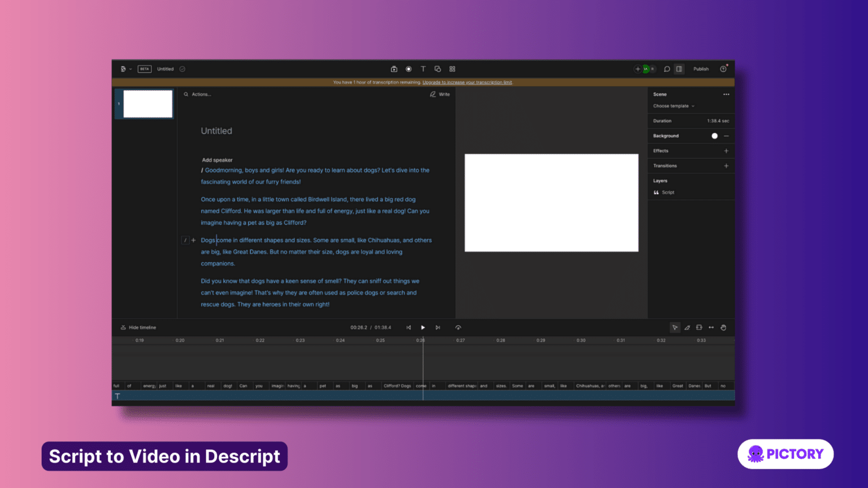868x488 pixels.
Task: Select the Text tool in the top toolbar
Action: 423,68
